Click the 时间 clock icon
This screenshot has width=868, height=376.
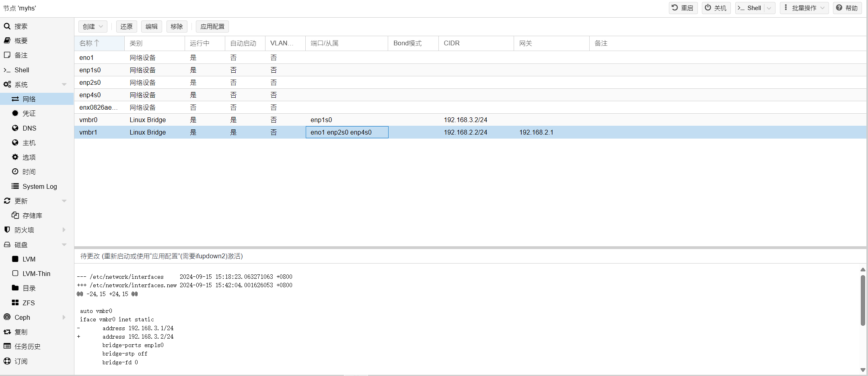click(15, 172)
